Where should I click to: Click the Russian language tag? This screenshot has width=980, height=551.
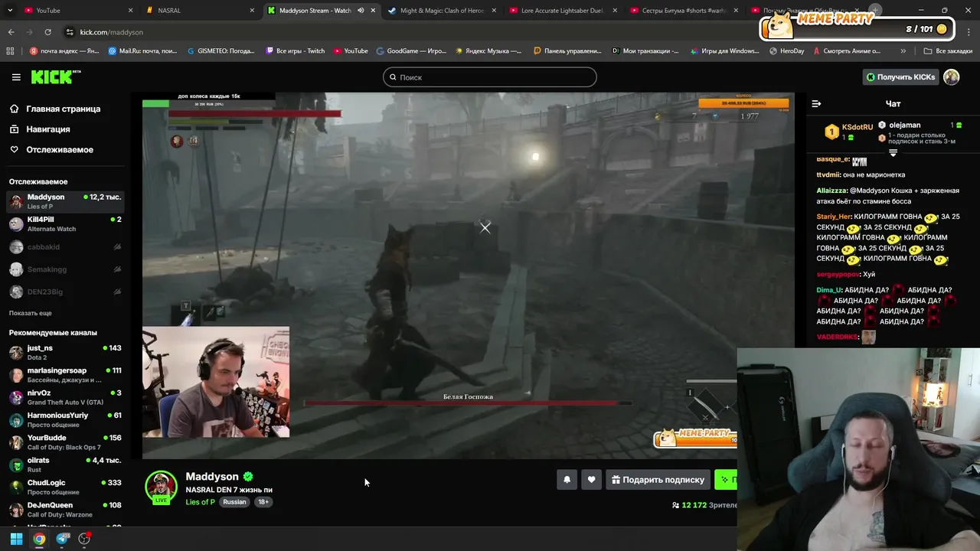(x=234, y=502)
